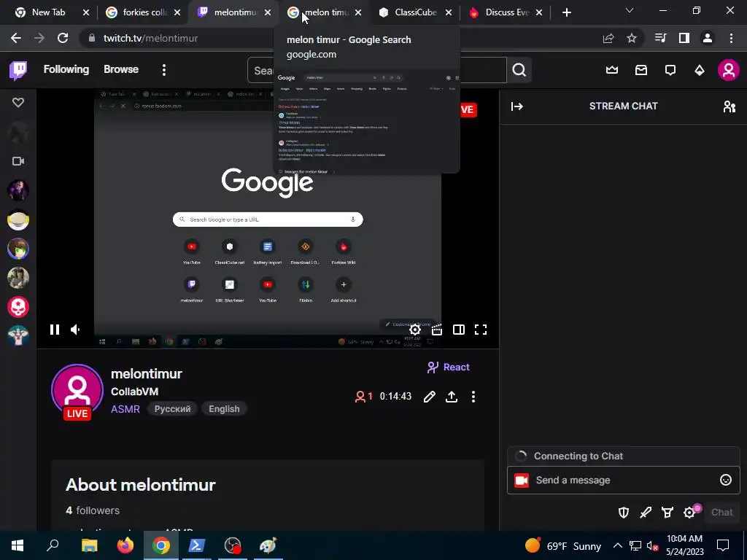Open the stream three-dot options menu
Viewport: 747px width, 560px height.
473,397
